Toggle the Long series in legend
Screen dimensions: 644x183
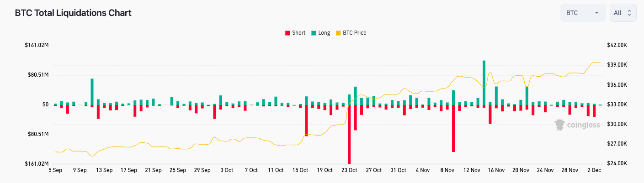pyautogui.click(x=324, y=33)
